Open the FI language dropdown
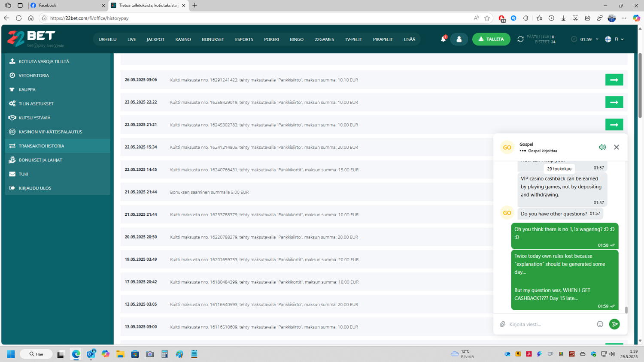The image size is (644, 362). coord(614,39)
